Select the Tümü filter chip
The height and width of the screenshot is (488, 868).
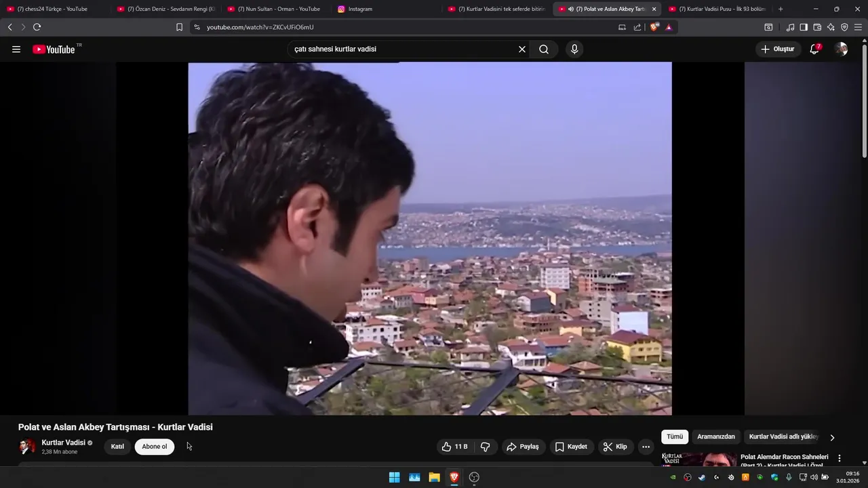coord(675,437)
